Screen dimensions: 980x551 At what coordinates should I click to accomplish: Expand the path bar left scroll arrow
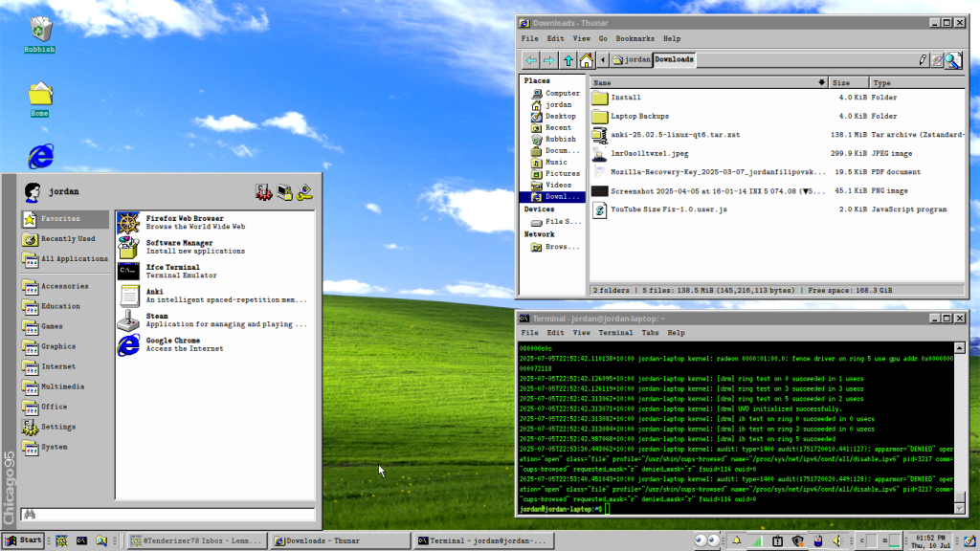coord(605,59)
